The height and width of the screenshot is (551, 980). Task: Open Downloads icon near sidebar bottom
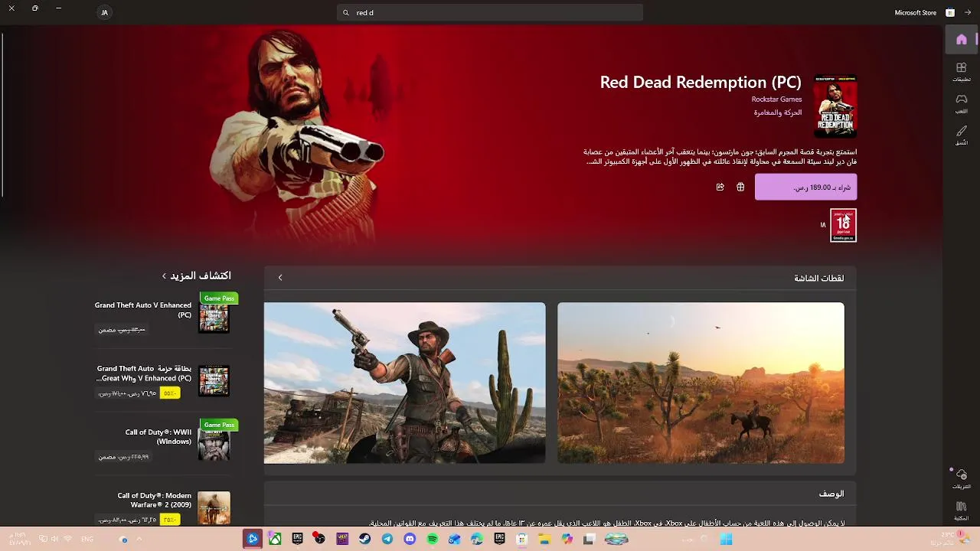[x=962, y=478]
